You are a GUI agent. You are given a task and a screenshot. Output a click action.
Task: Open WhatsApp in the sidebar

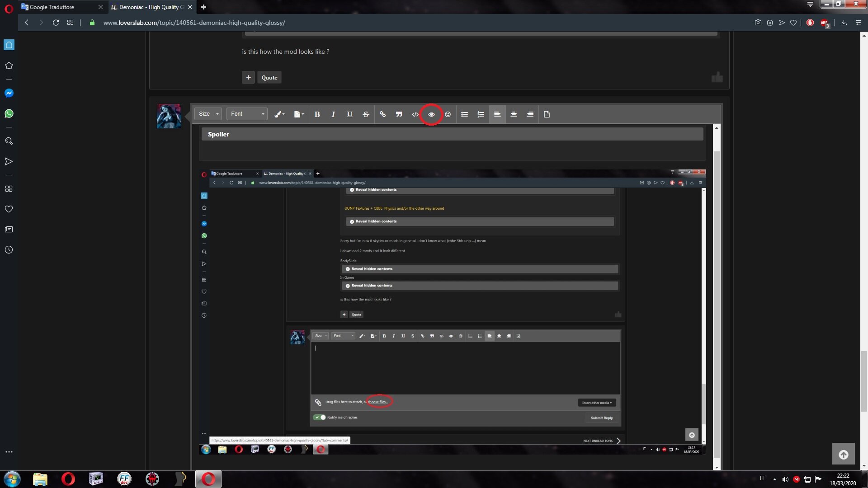point(9,113)
